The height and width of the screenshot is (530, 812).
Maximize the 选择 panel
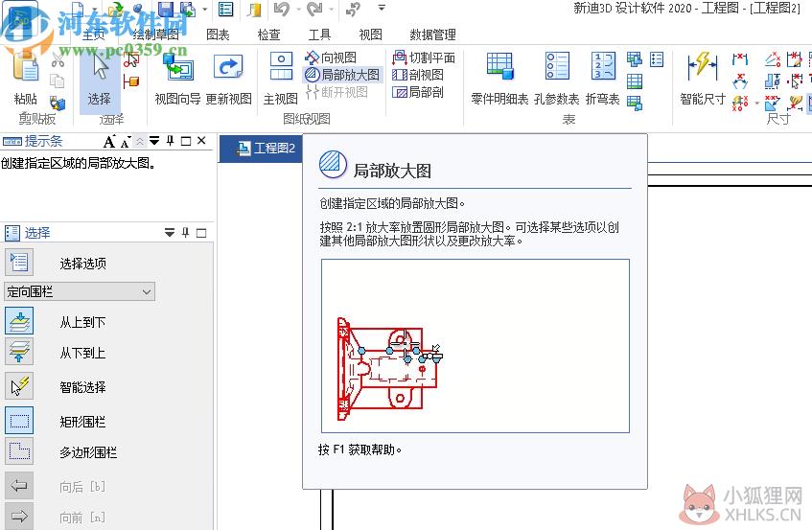coord(201,233)
